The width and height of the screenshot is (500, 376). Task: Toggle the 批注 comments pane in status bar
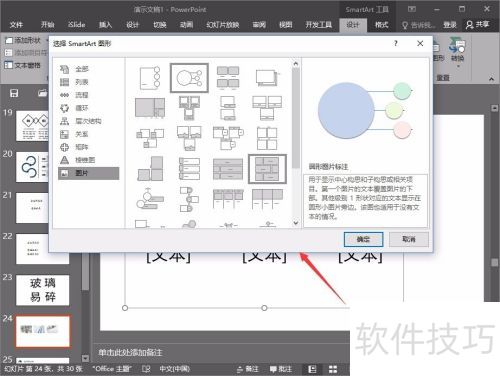click(x=281, y=369)
